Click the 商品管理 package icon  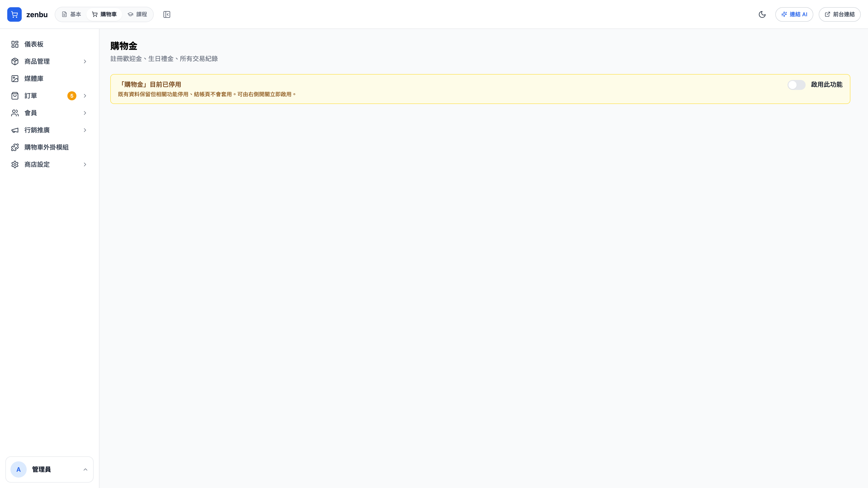click(15, 61)
